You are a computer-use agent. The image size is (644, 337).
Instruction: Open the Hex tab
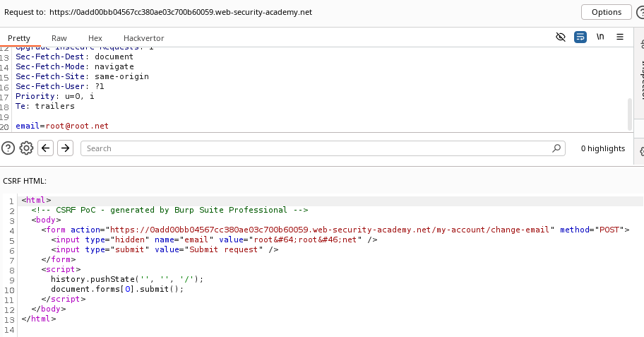(x=95, y=38)
